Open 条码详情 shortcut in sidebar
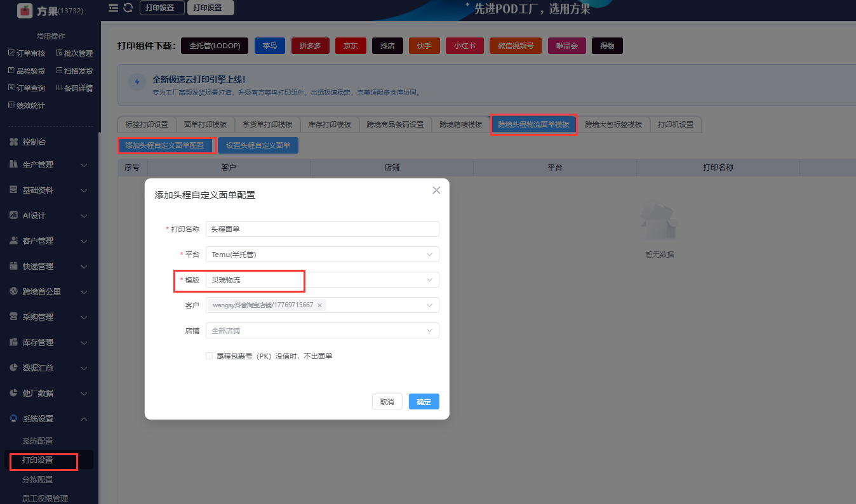 [x=74, y=88]
